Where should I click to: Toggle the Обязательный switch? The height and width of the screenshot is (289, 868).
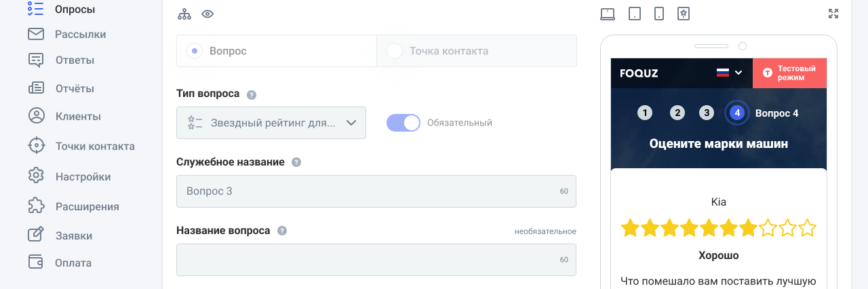point(403,123)
